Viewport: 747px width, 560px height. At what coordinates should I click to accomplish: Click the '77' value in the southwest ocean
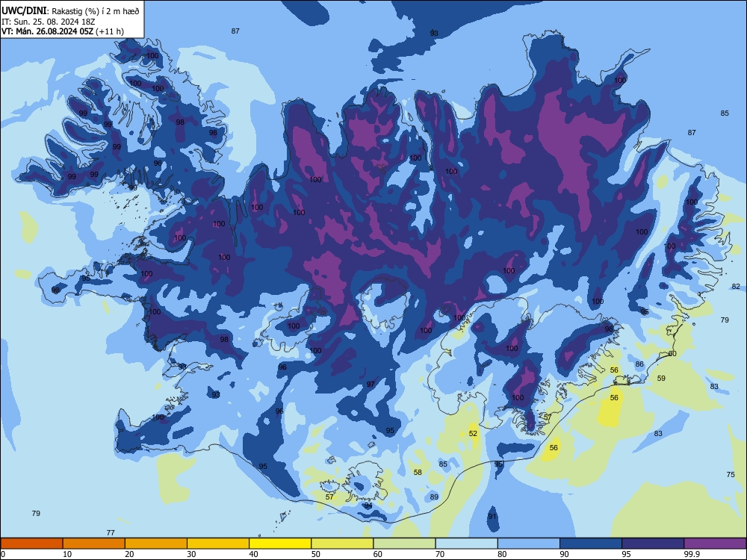click(111, 532)
